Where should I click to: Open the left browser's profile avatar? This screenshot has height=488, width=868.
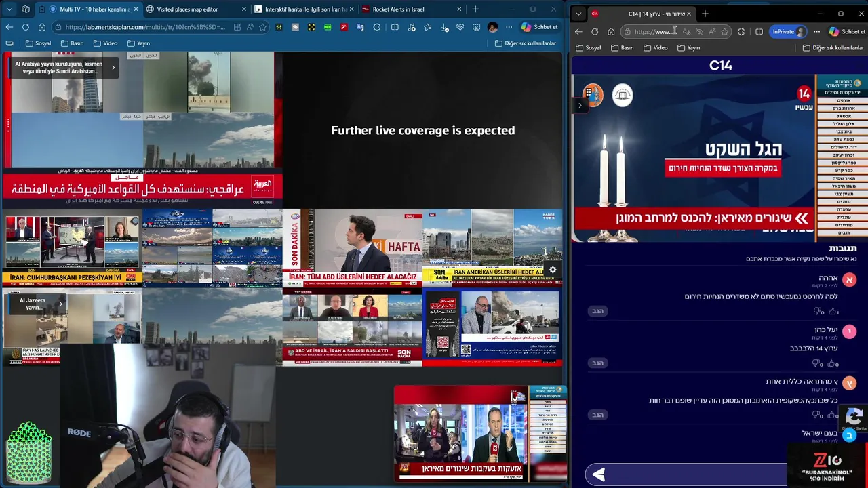(492, 27)
